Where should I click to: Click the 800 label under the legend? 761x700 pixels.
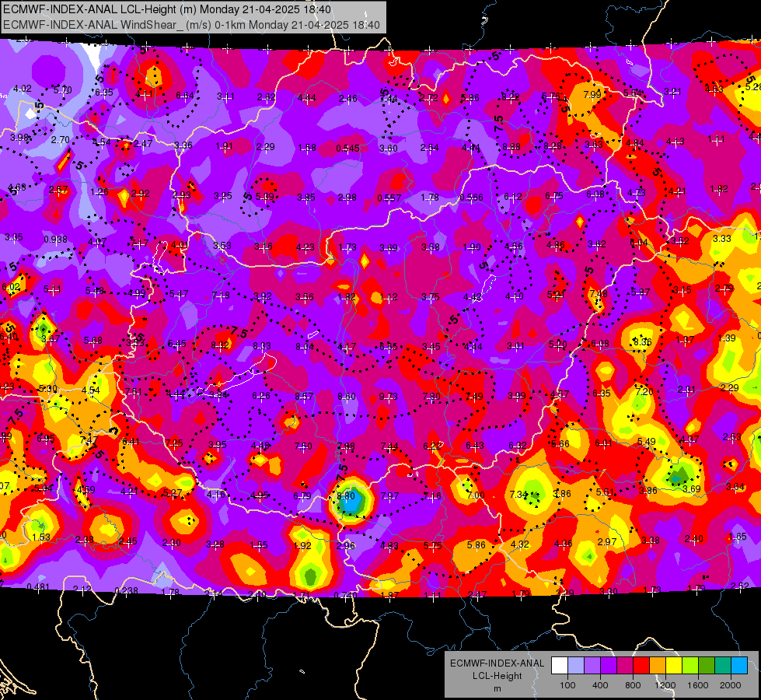(x=633, y=685)
